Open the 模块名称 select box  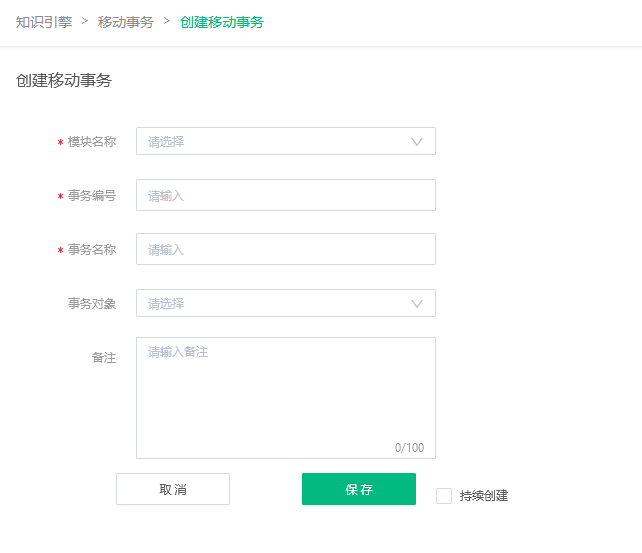pos(286,141)
